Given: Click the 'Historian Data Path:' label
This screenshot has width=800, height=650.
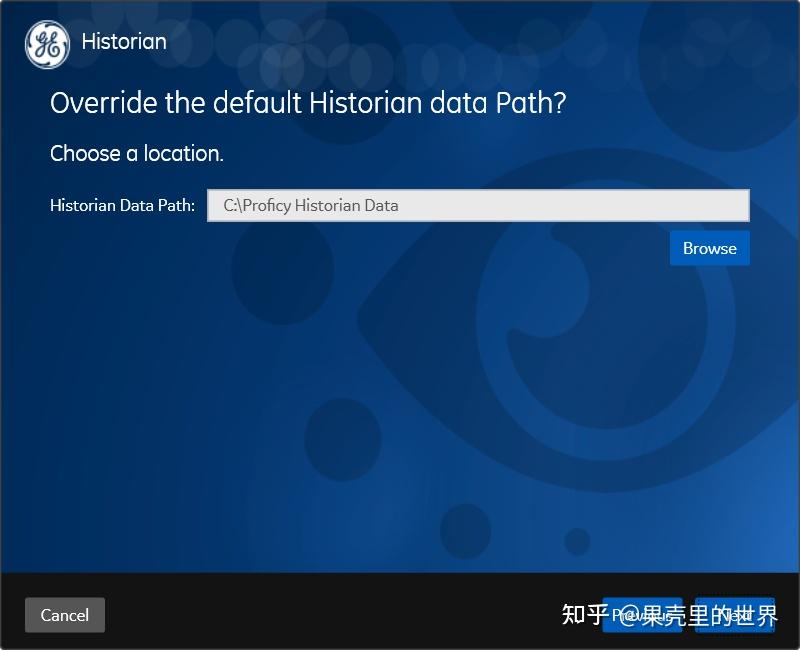Looking at the screenshot, I should pyautogui.click(x=122, y=205).
